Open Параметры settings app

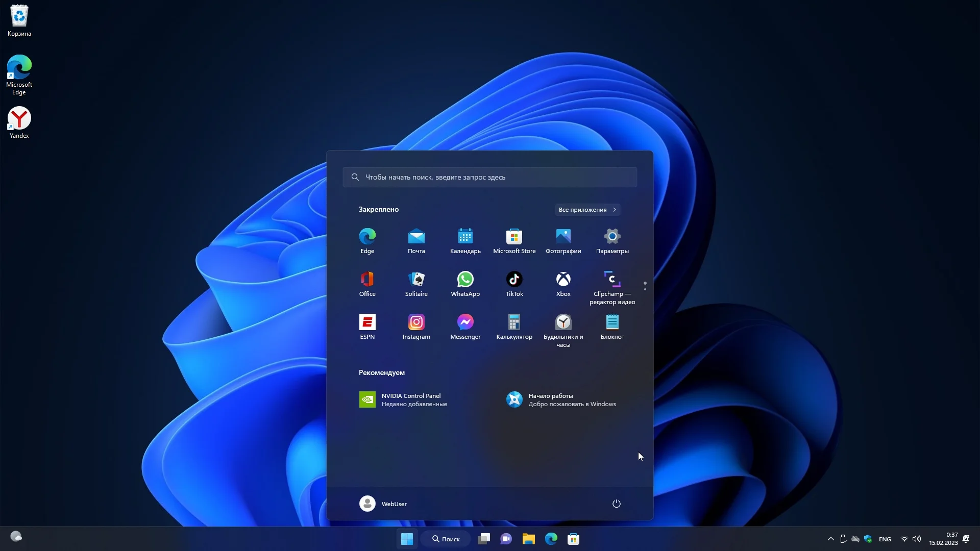(x=612, y=241)
